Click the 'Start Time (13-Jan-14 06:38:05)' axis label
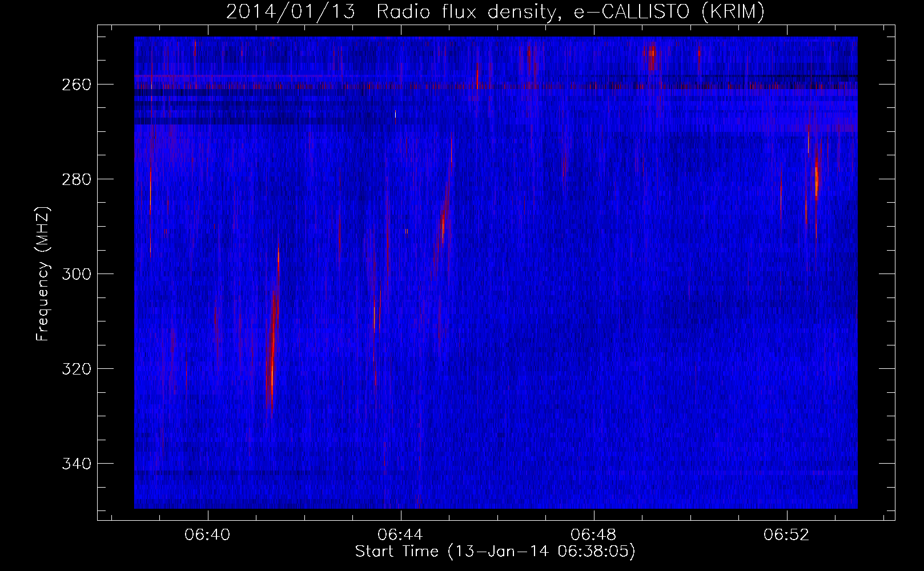924x571 pixels. [x=495, y=552]
